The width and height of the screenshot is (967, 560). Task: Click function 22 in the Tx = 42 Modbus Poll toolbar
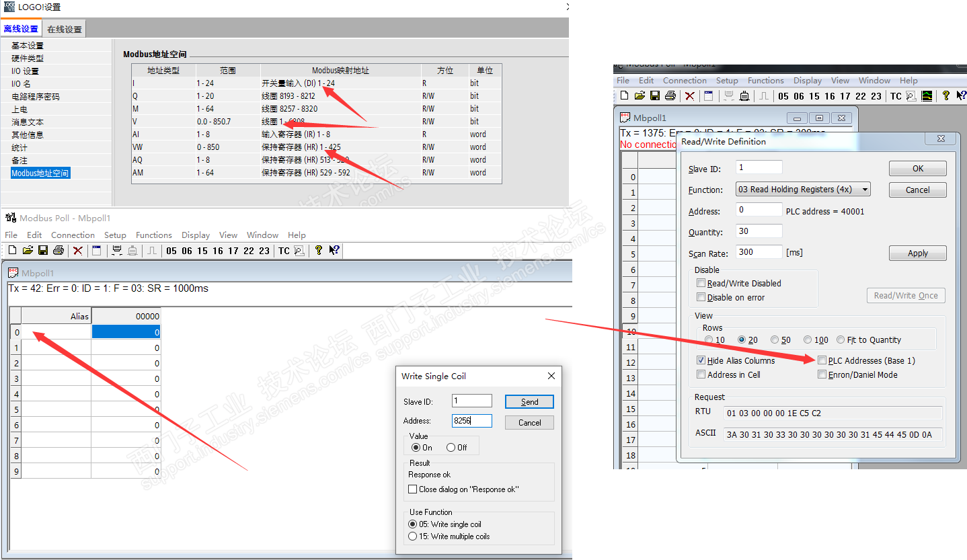click(x=249, y=251)
